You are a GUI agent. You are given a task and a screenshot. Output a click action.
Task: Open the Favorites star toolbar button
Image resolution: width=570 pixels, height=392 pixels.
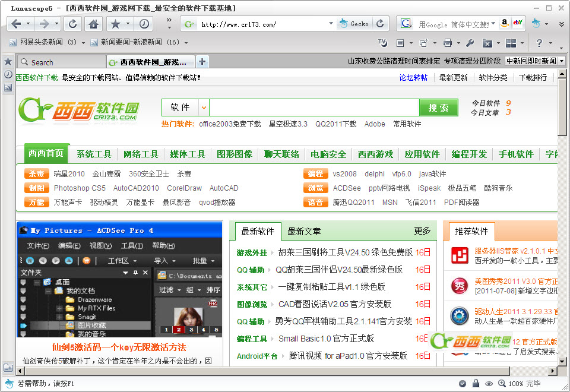115,24
